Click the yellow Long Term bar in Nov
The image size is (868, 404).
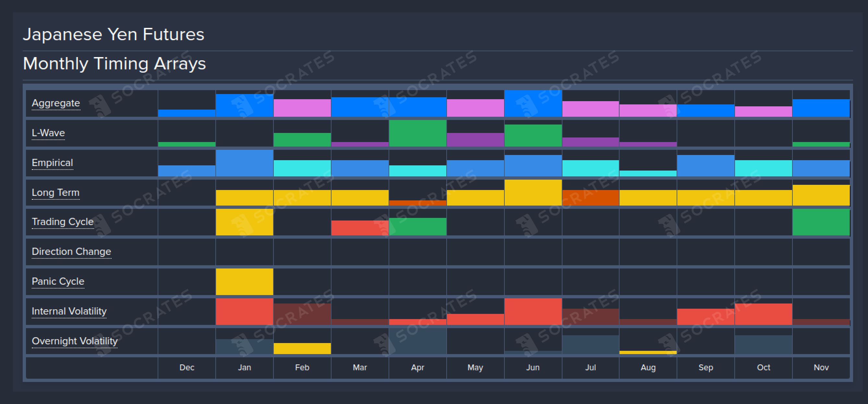pos(821,195)
